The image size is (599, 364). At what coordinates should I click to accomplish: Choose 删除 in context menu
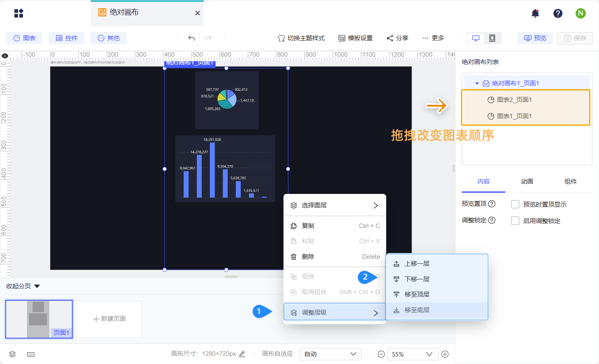click(334, 257)
